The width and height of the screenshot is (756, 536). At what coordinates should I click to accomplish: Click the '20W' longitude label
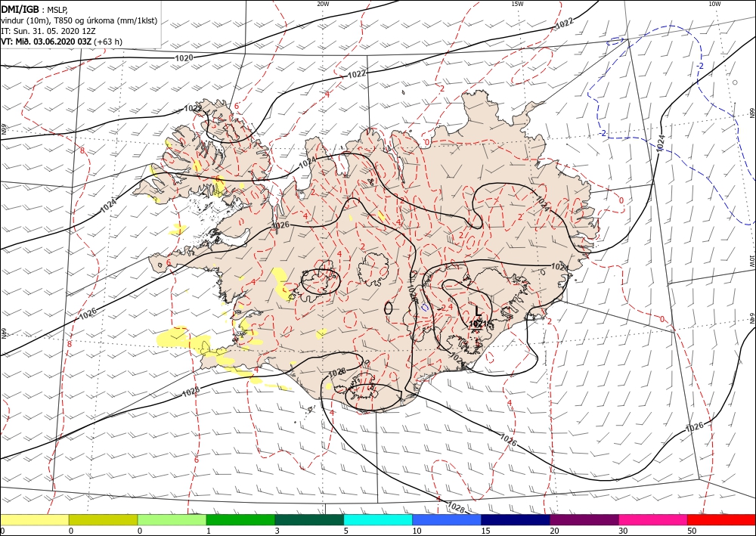coord(323,4)
